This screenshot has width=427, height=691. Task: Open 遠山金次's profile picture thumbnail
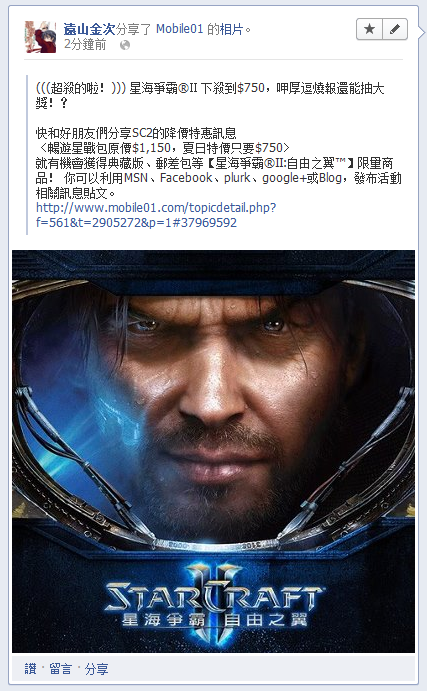(x=41, y=37)
